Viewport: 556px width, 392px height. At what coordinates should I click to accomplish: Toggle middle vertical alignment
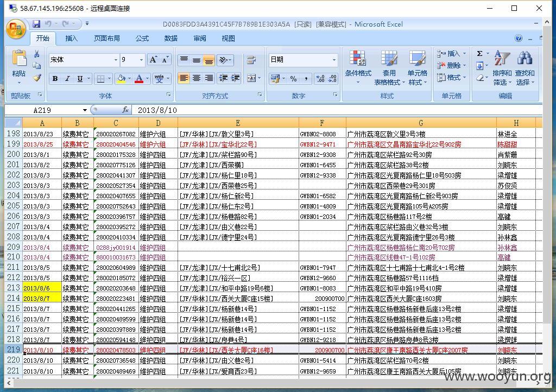(196, 60)
